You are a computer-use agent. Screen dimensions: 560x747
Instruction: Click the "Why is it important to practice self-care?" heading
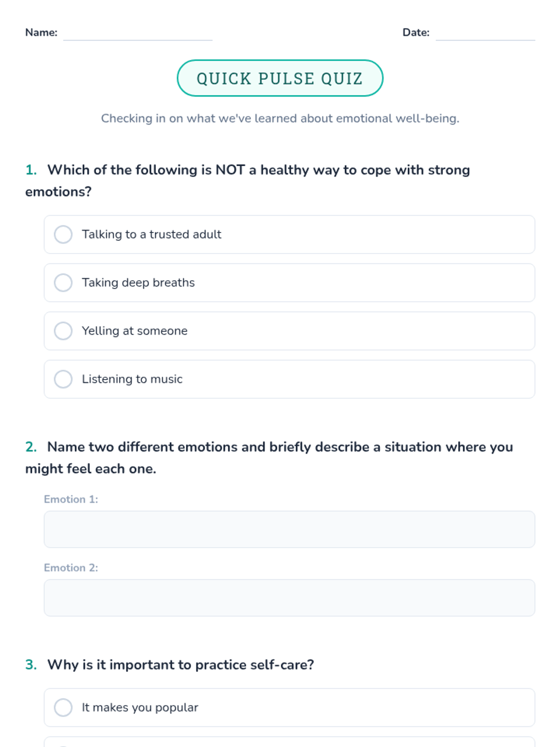tap(181, 665)
